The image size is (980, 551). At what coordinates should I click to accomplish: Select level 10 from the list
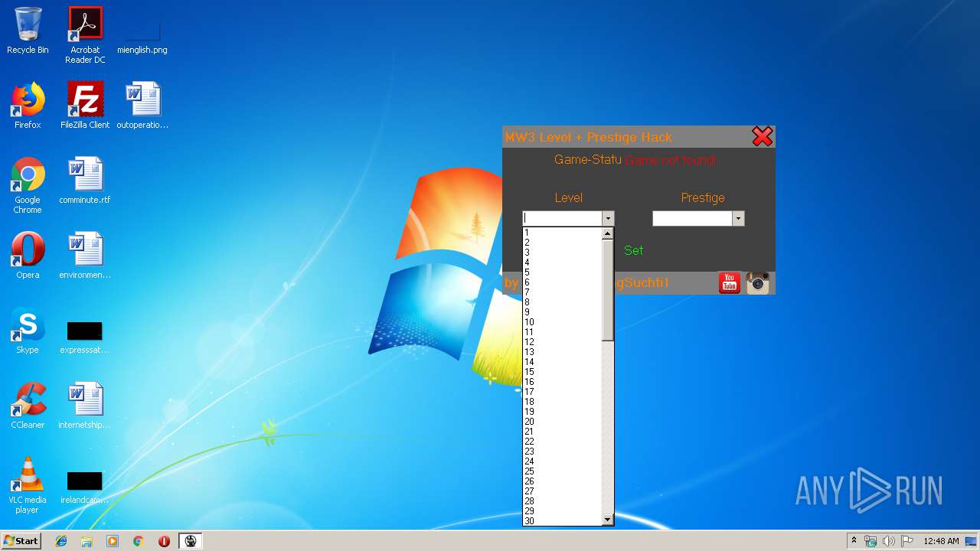562,322
